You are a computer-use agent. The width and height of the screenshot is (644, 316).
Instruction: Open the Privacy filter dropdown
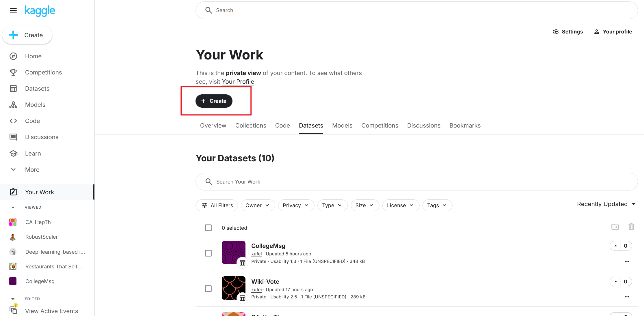point(296,205)
